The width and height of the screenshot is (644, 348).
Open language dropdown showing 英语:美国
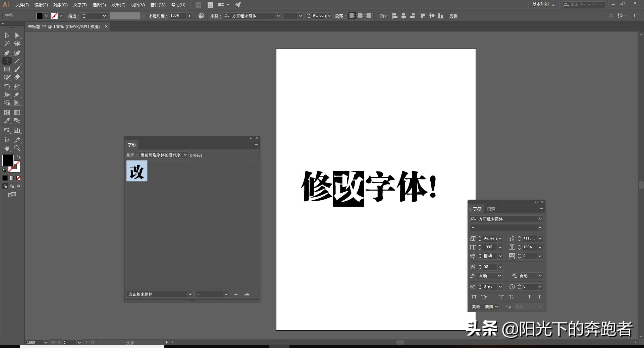coord(484,306)
